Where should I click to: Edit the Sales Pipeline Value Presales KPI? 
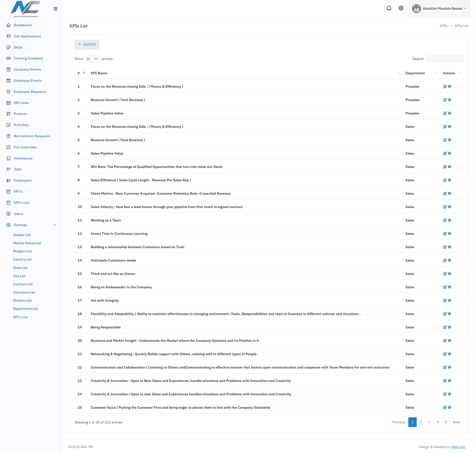click(445, 113)
